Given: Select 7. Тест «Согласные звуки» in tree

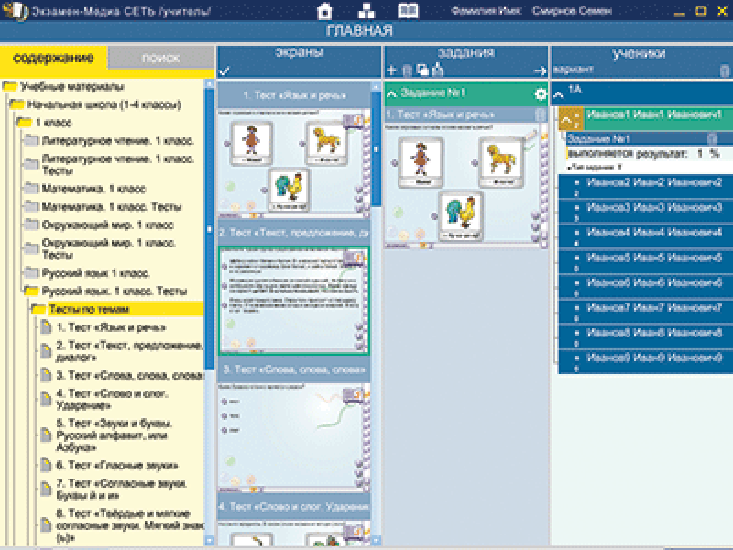Looking at the screenshot, I should pyautogui.click(x=122, y=489).
